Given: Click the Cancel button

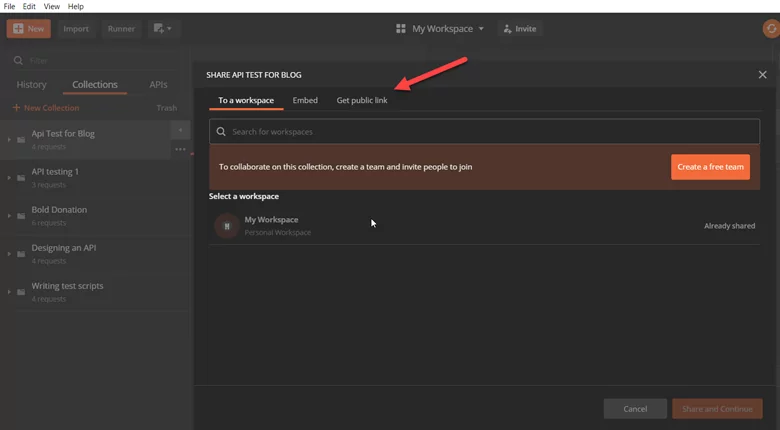Looking at the screenshot, I should pos(635,409).
